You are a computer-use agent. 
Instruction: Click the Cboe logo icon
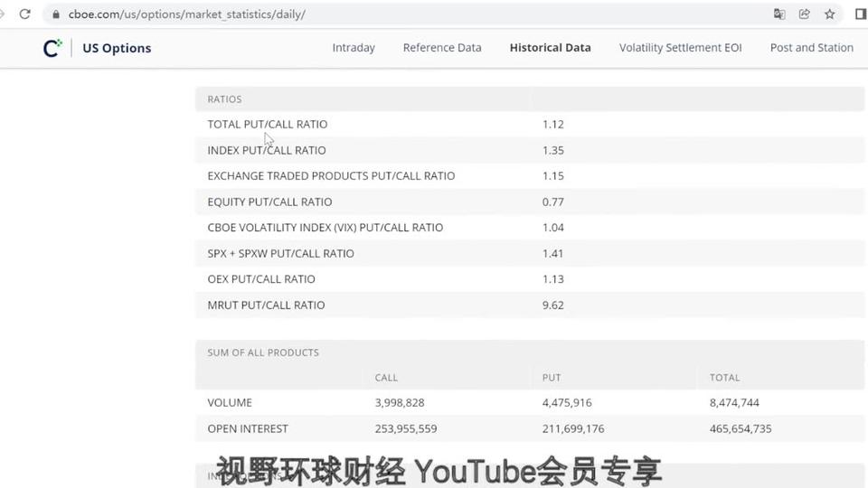click(52, 48)
